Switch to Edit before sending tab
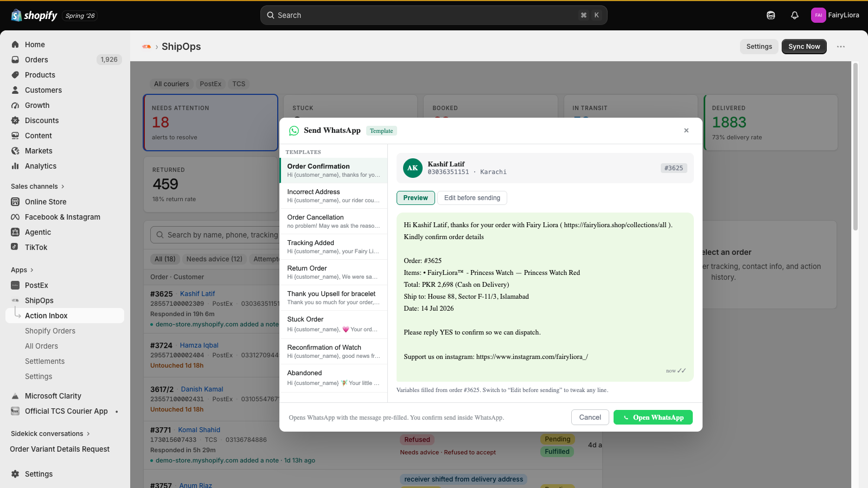The width and height of the screenshot is (868, 488). click(472, 198)
